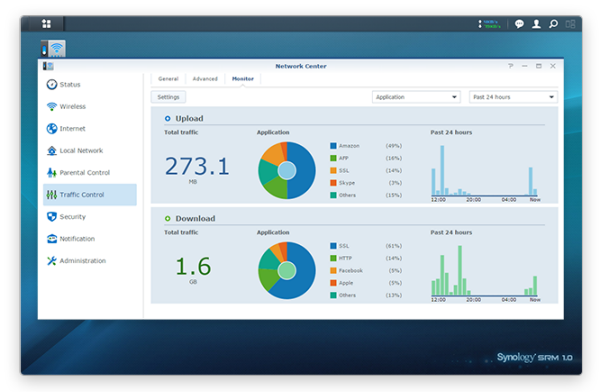Click the Notification icon in sidebar
This screenshot has width=600, height=392.
pos(52,239)
